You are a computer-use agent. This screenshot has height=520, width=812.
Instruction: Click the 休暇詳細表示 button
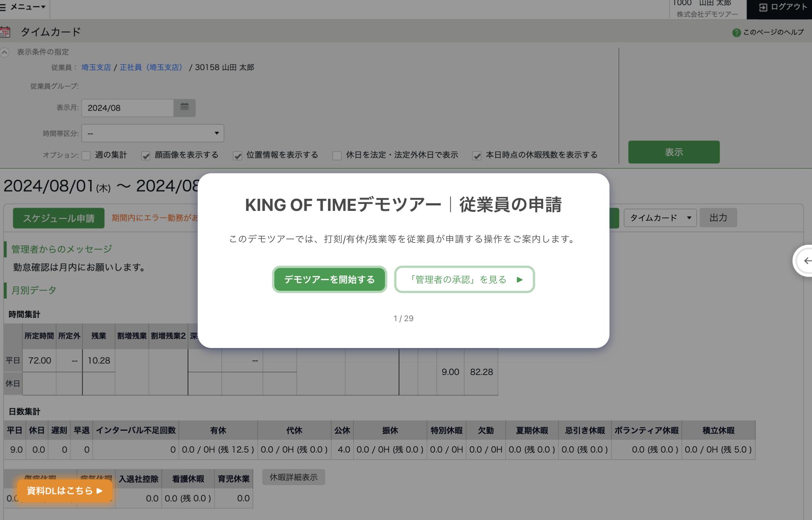294,477
